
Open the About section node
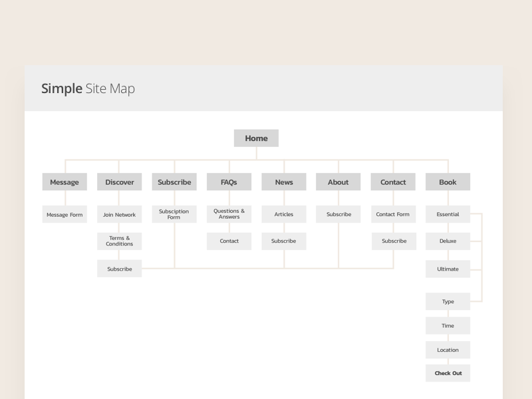coord(338,182)
